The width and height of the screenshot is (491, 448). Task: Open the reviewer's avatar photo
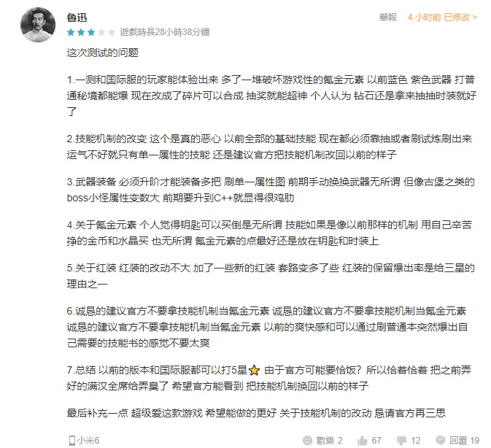pyautogui.click(x=38, y=25)
